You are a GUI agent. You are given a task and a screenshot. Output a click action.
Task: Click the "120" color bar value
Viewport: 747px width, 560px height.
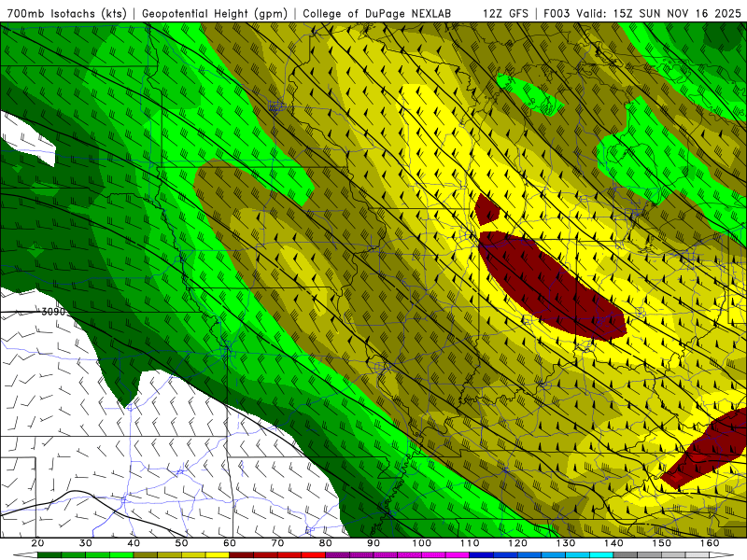[x=518, y=543]
